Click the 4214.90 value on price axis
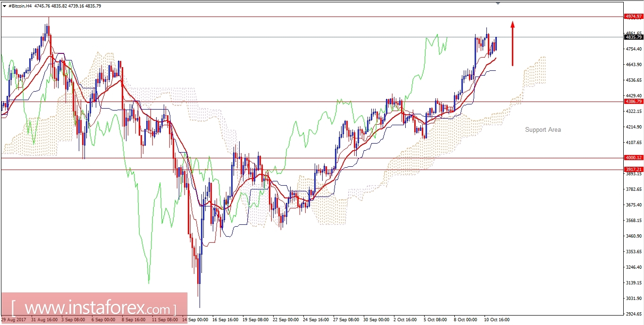 633,127
